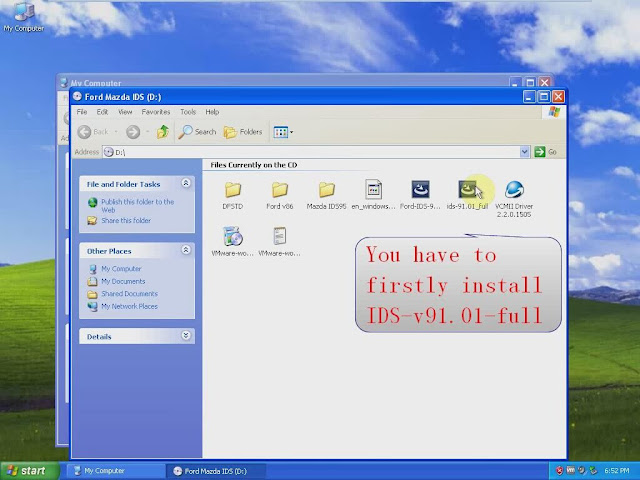640x480 pixels.
Task: Go to My Documents in Other Places
Action: pos(123,281)
